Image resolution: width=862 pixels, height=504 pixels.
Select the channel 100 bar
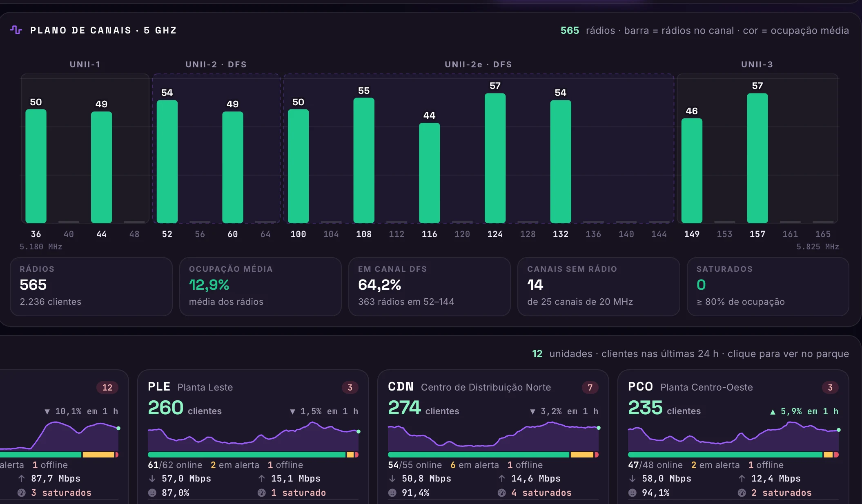tap(298, 166)
